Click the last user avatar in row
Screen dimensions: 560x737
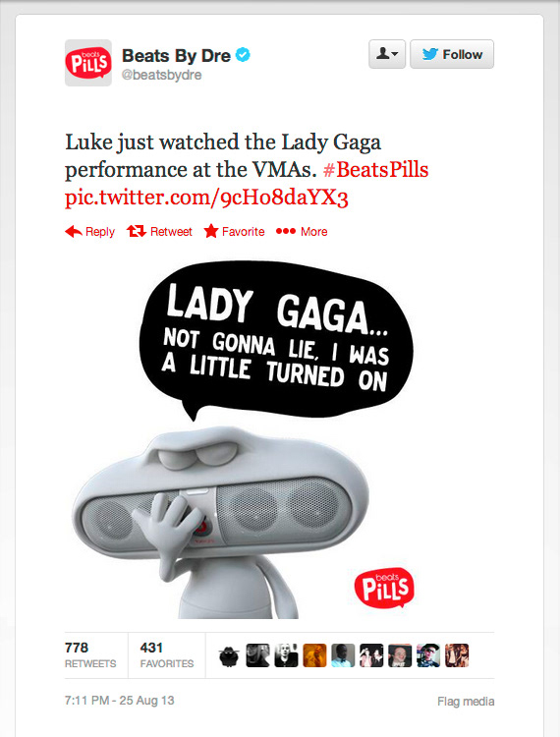click(x=457, y=655)
